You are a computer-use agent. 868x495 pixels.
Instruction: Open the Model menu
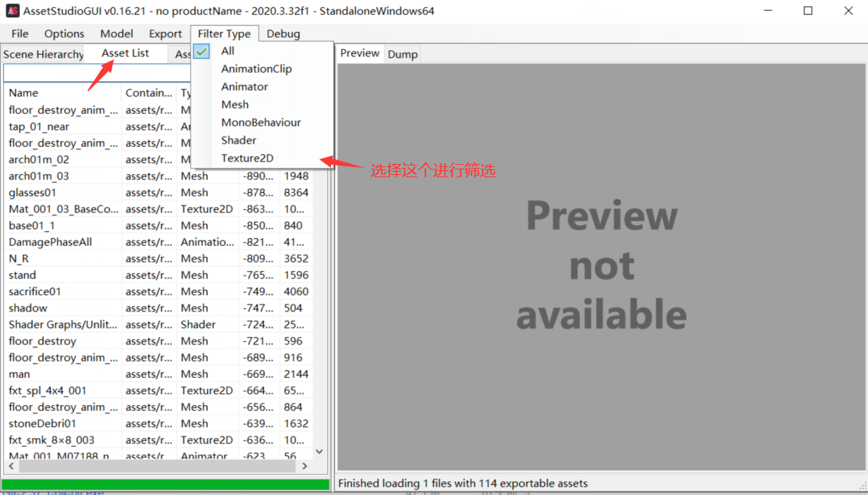tap(116, 34)
